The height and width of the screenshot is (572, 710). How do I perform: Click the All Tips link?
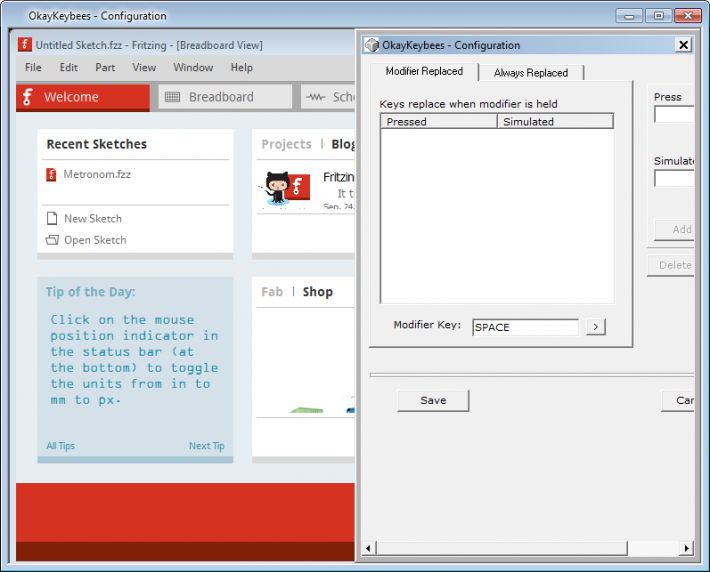(60, 446)
